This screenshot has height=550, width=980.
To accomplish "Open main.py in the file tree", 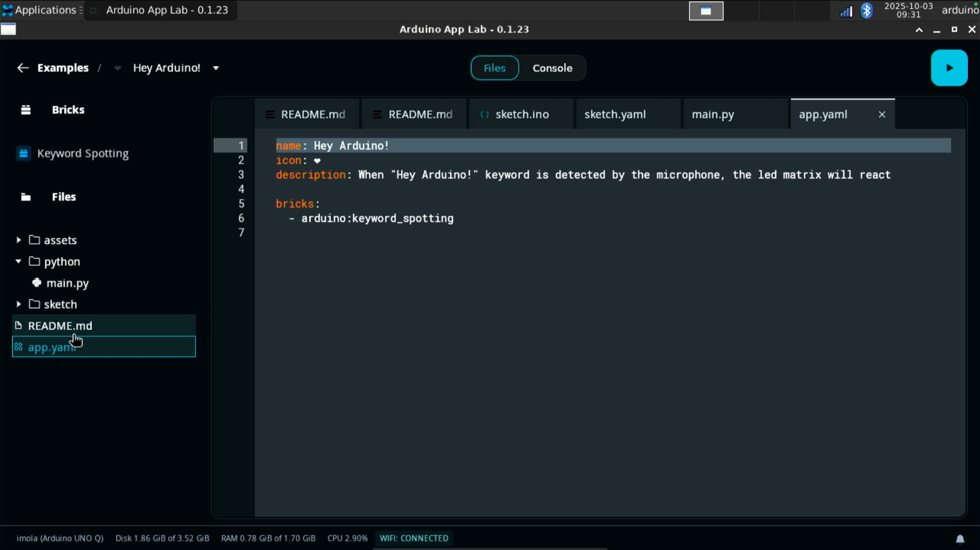I will pyautogui.click(x=67, y=283).
